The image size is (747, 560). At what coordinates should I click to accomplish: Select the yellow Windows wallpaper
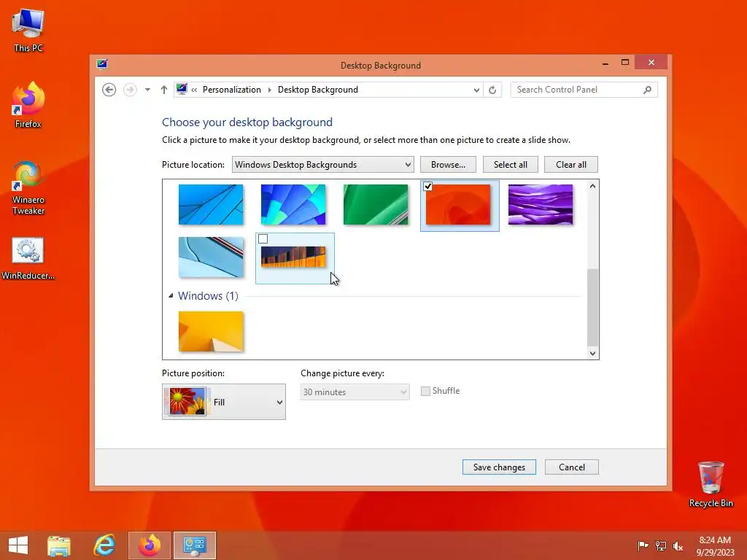[211, 332]
